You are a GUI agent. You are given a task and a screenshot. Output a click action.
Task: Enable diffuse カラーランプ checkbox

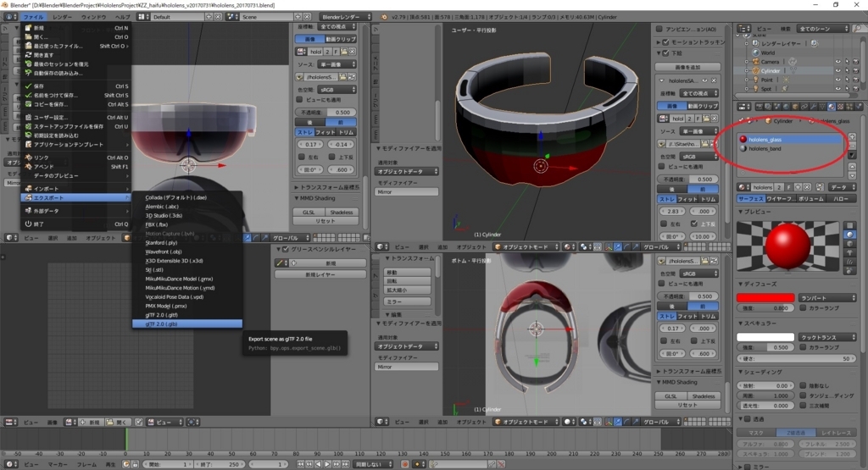point(803,308)
